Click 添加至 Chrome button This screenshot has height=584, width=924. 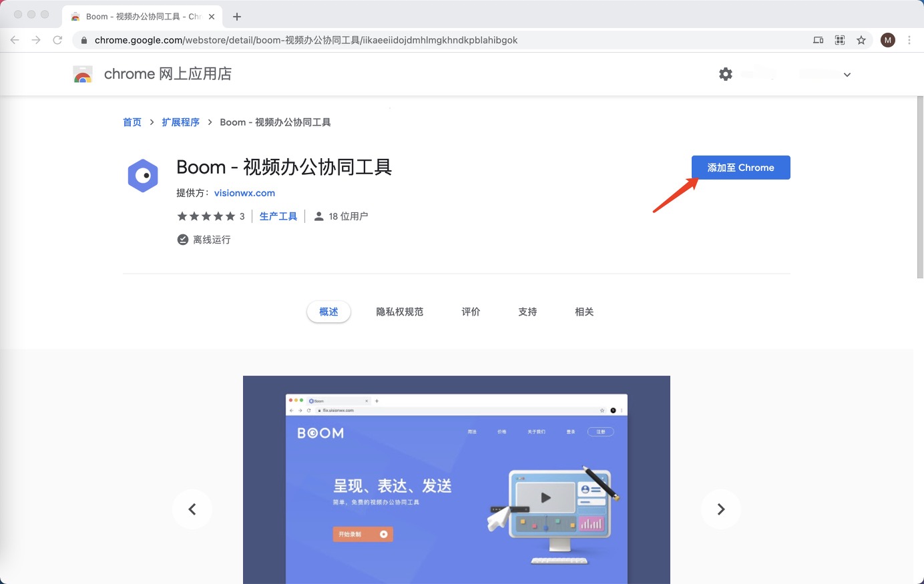click(x=741, y=168)
